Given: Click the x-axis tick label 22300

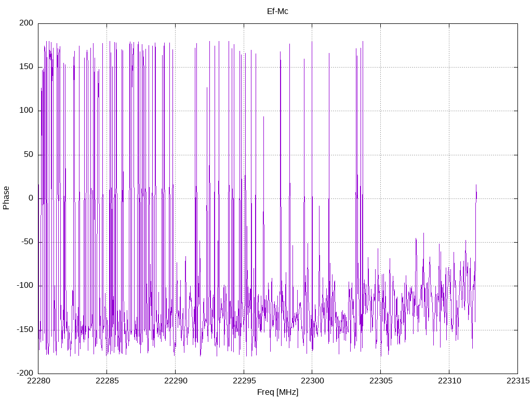Looking at the screenshot, I should [312, 381].
